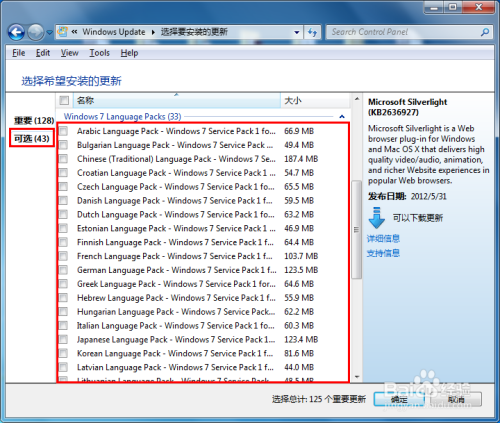Check the Danish Language Pack checkbox

[63, 201]
